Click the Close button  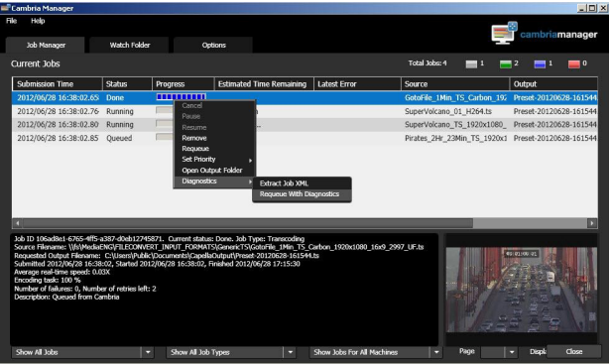pos(574,351)
